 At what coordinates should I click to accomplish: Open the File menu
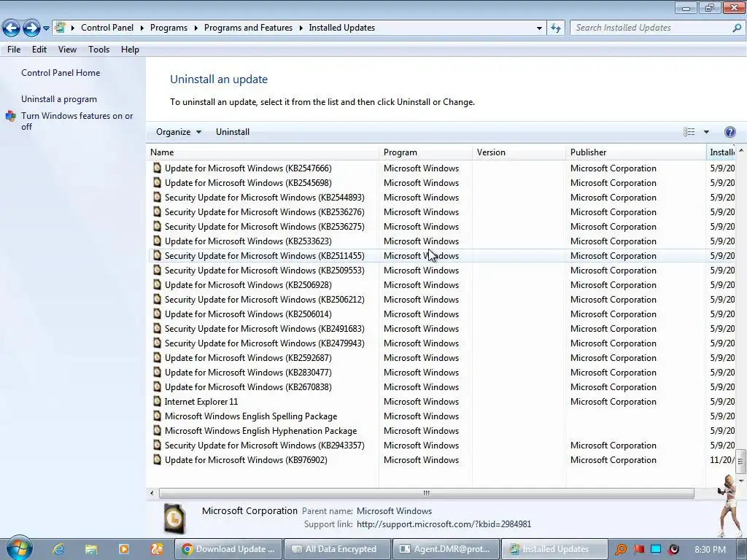14,50
